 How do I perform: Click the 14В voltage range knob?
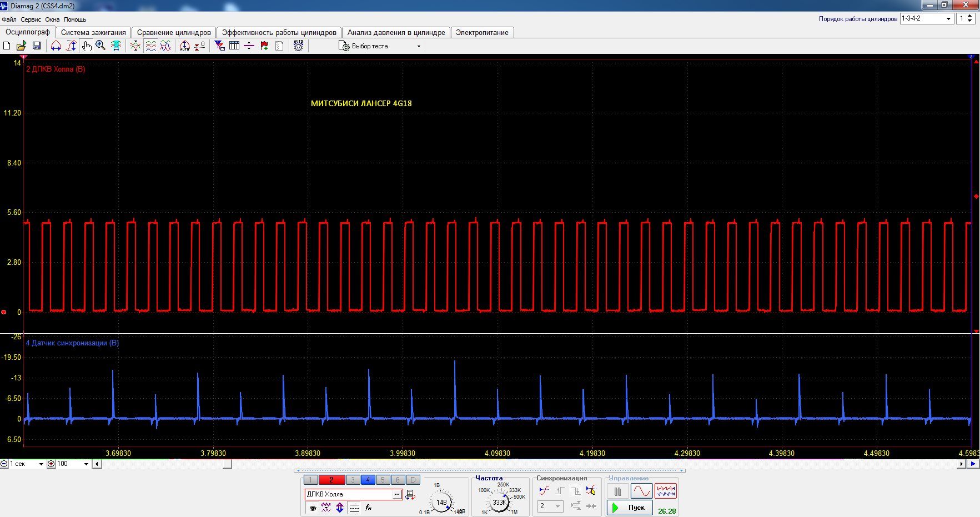(441, 502)
